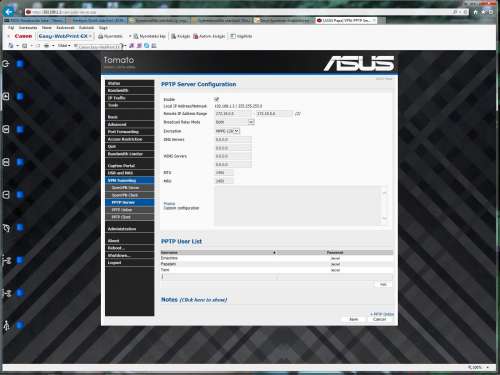The height and width of the screenshot is (375, 500).
Task: Click Remote IP Address Range end field
Action: (274, 114)
